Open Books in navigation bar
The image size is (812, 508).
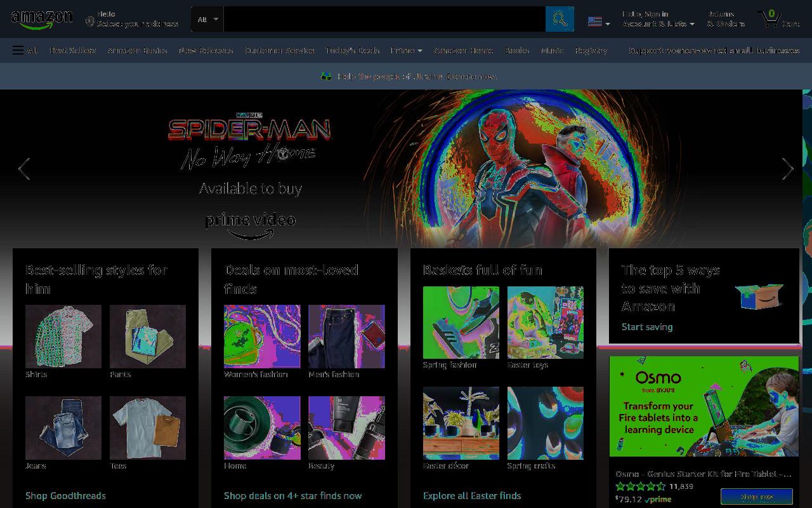pos(517,50)
